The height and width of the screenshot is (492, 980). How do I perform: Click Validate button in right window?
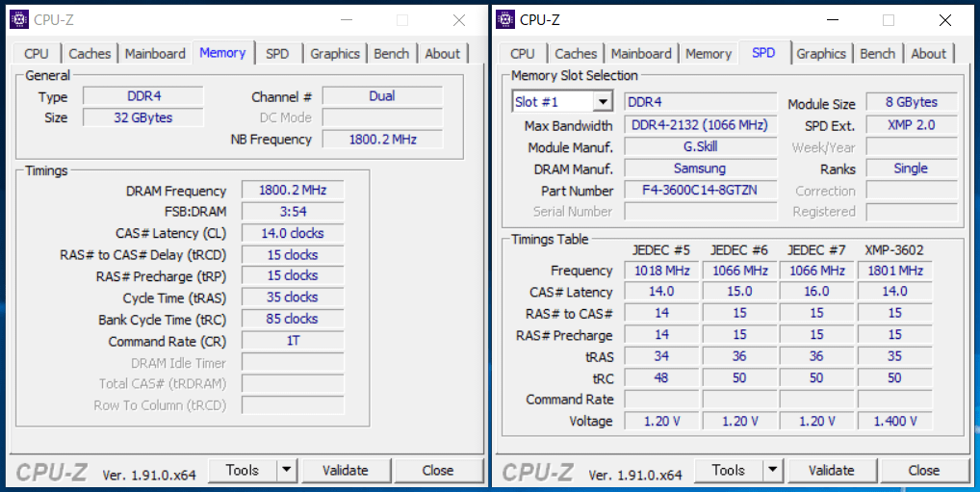coord(831,470)
